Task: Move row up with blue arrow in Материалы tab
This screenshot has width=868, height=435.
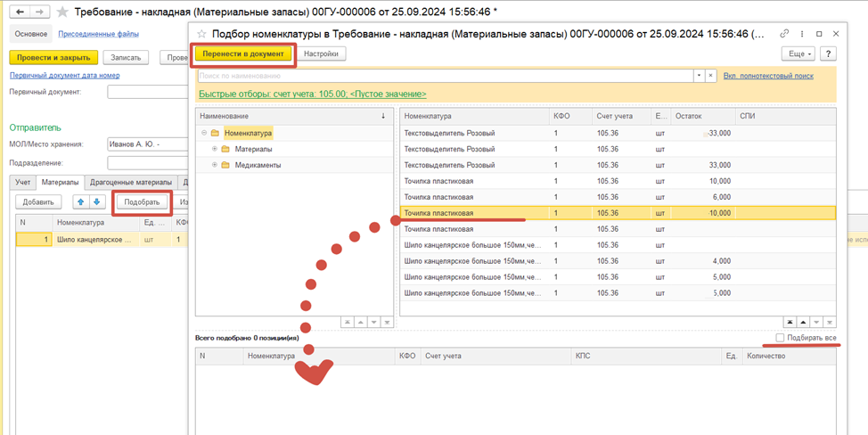Action: coord(81,202)
